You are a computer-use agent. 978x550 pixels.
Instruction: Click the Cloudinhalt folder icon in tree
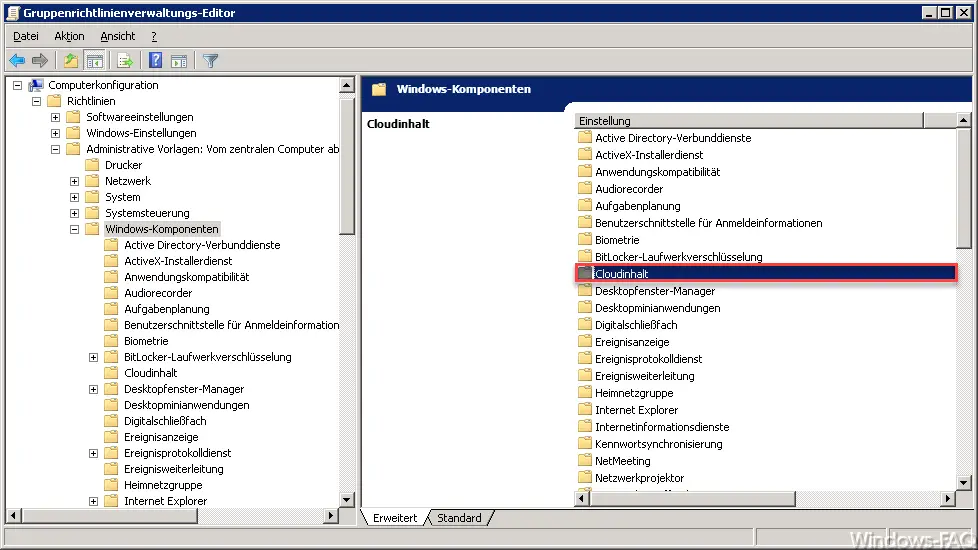coord(111,373)
